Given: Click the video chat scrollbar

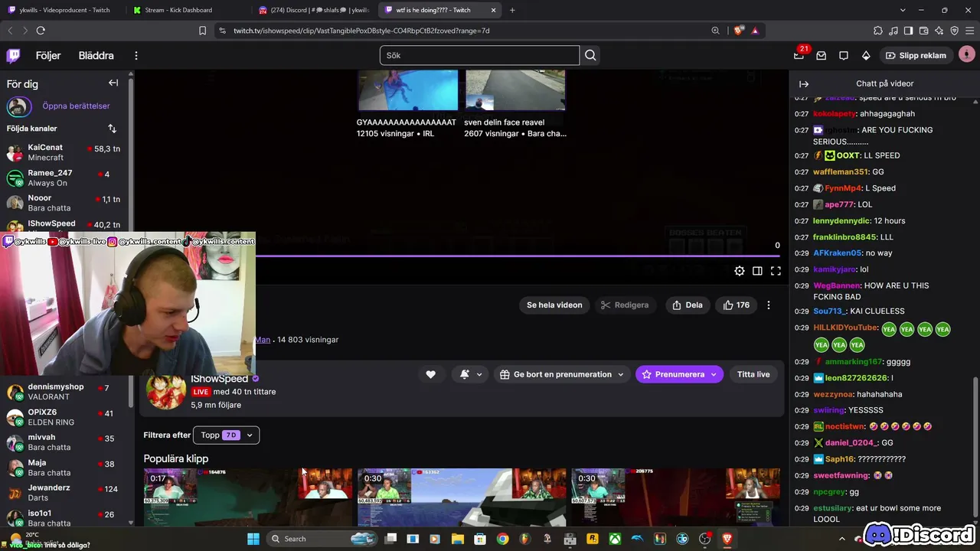Looking at the screenshot, I should click(x=975, y=448).
